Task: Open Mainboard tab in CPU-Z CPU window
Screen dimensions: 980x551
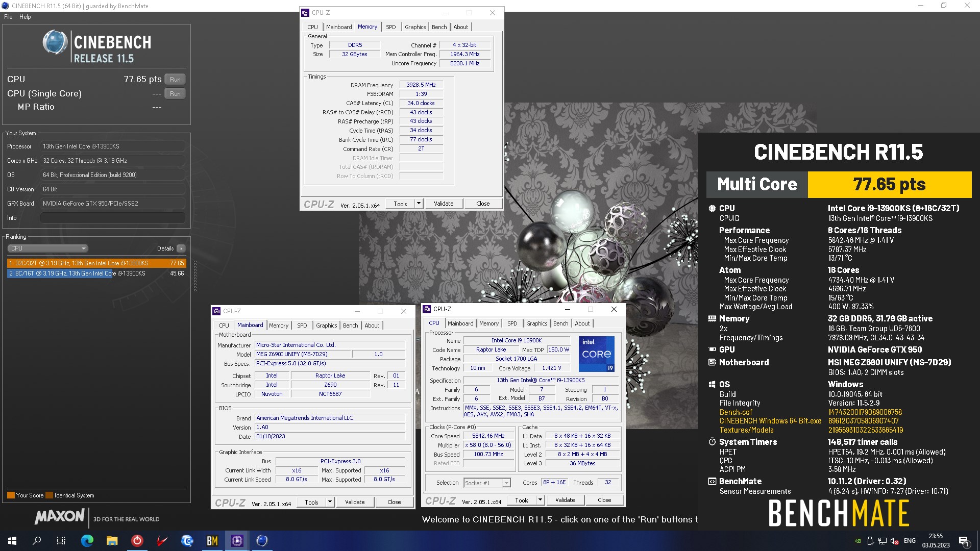Action: click(x=460, y=323)
